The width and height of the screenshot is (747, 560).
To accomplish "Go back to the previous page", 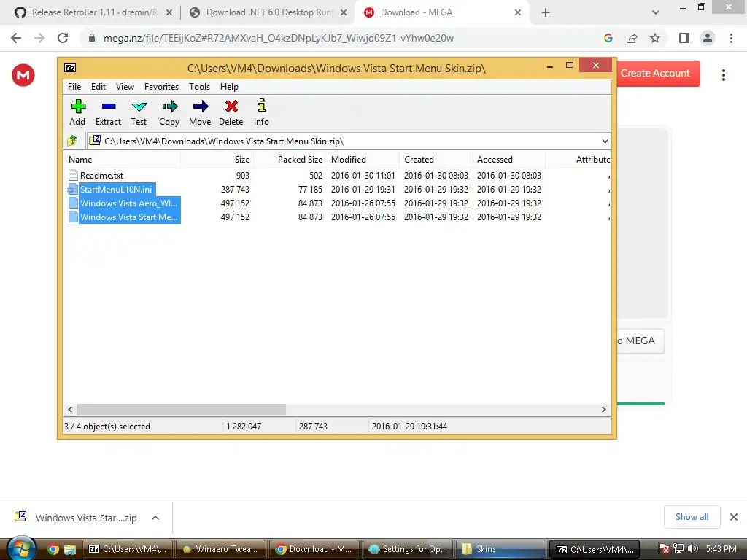I will pos(16,38).
